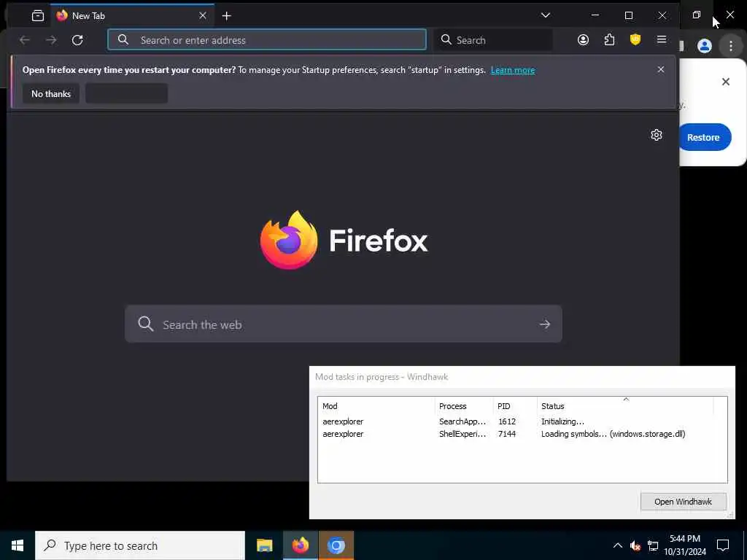
Task: Dismiss the startup notification bar
Action: click(x=661, y=69)
